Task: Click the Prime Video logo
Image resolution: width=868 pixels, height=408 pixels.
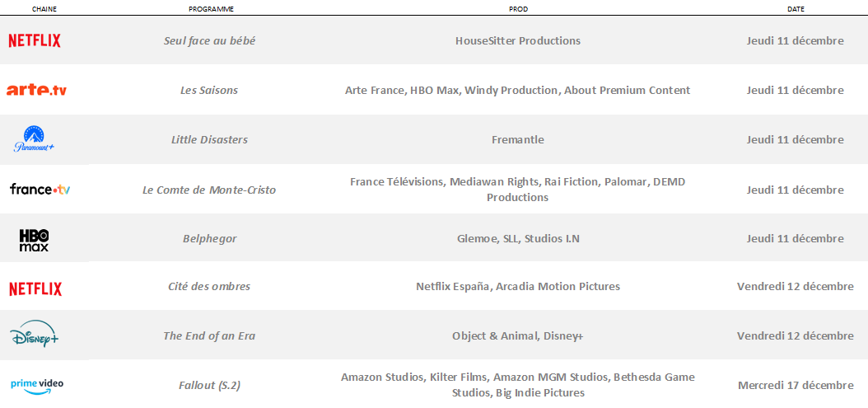Action: click(36, 384)
